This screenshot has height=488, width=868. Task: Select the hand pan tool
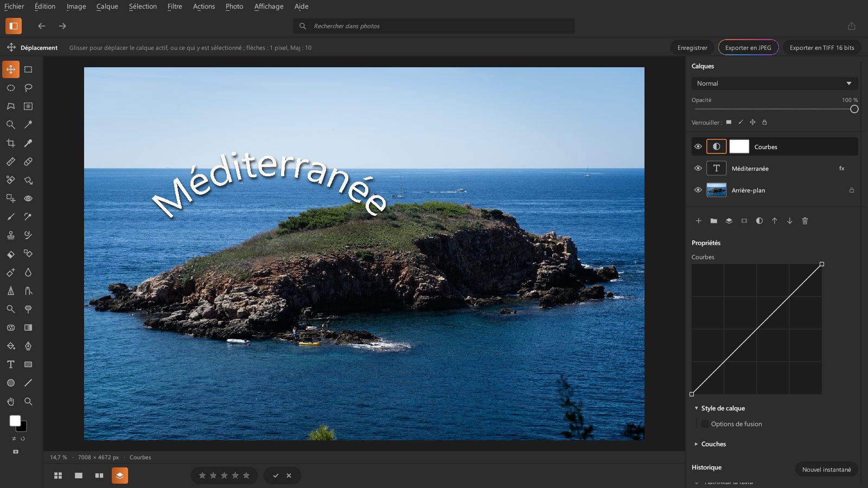click(11, 401)
